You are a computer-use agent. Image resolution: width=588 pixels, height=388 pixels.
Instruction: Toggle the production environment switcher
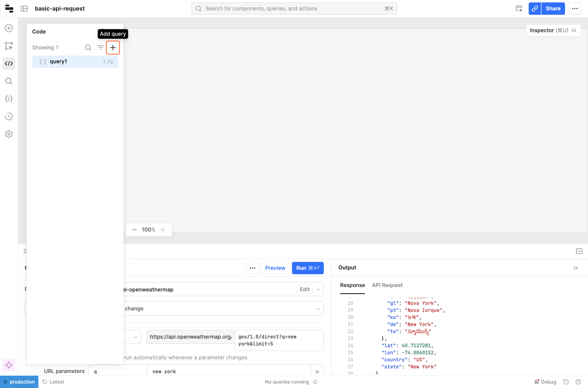19,382
